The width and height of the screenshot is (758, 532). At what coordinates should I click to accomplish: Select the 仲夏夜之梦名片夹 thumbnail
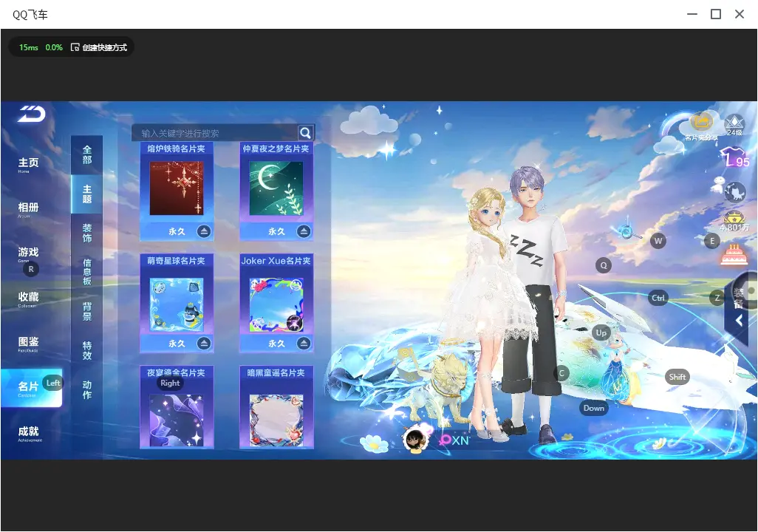click(276, 188)
